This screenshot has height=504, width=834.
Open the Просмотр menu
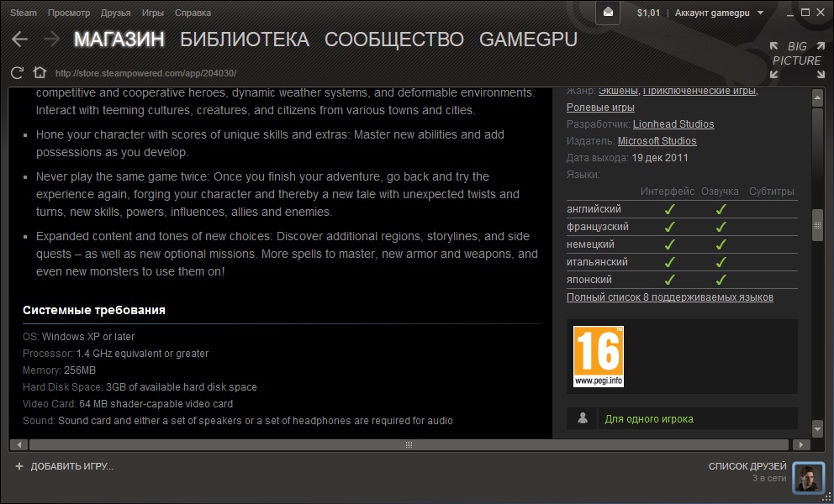(69, 13)
